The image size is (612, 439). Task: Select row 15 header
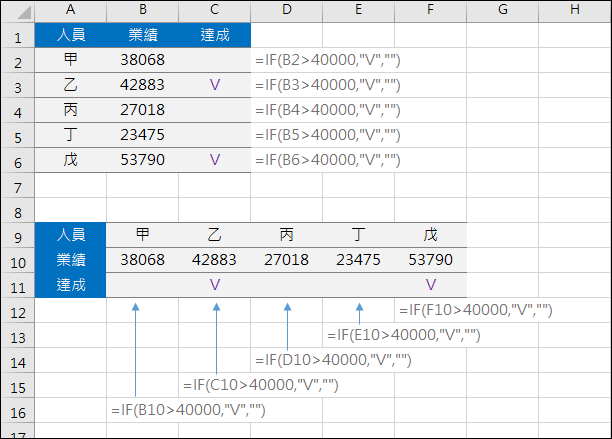click(18, 387)
